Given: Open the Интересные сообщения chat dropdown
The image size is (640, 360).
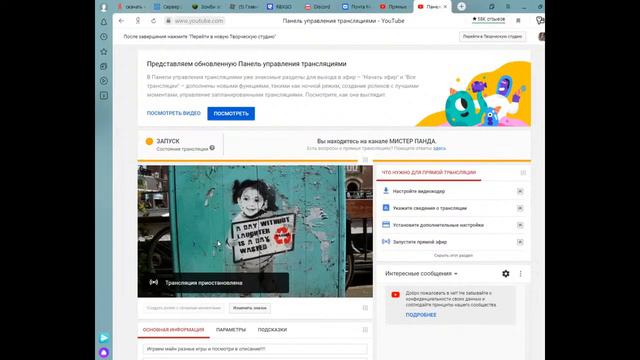Looking at the screenshot, I should (x=421, y=273).
